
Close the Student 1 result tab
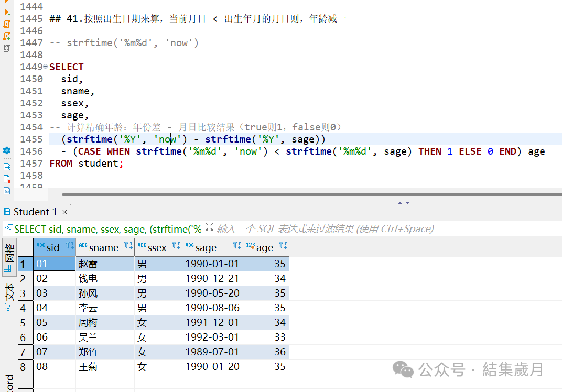point(65,212)
